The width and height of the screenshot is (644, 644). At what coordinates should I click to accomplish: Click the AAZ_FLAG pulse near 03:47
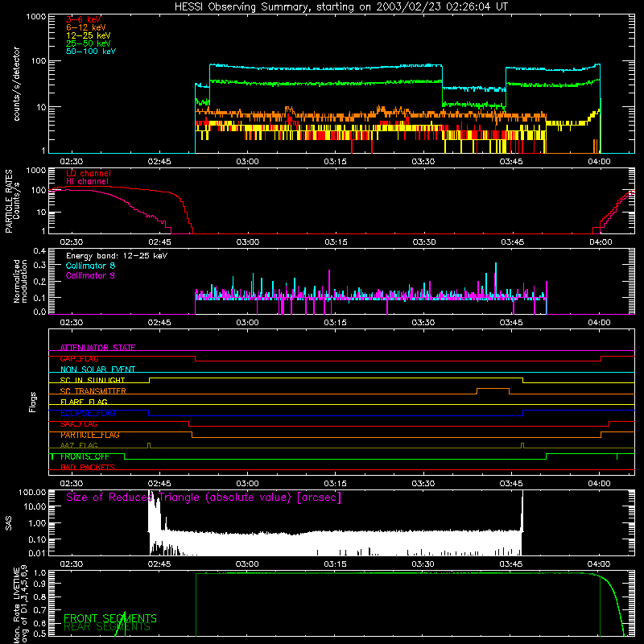pyautogui.click(x=522, y=445)
